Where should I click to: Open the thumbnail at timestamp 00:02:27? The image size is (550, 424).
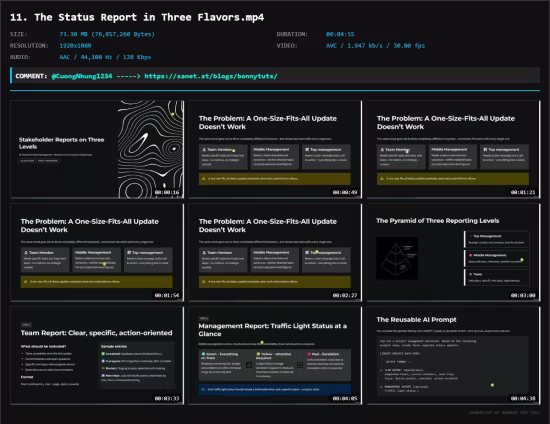coord(275,253)
